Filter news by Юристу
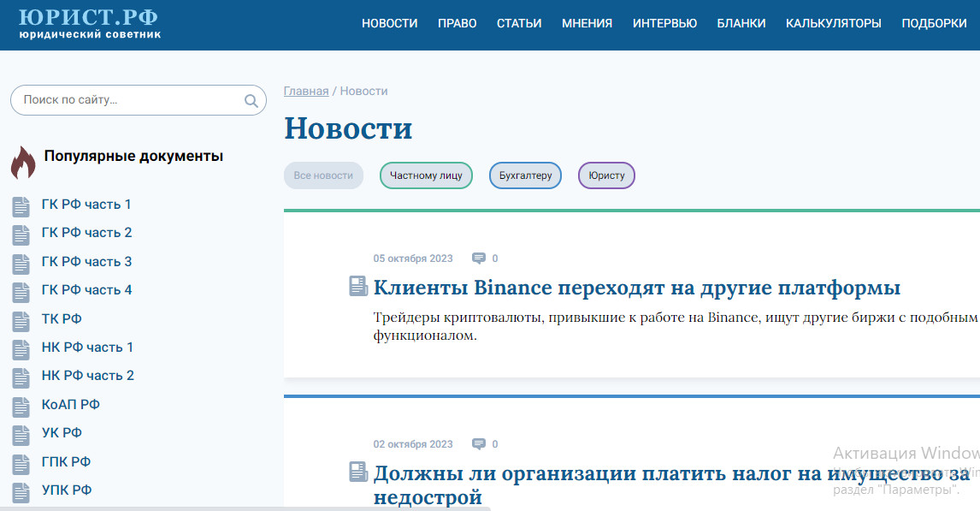Screen dimensions: 980x511 pos(606,175)
